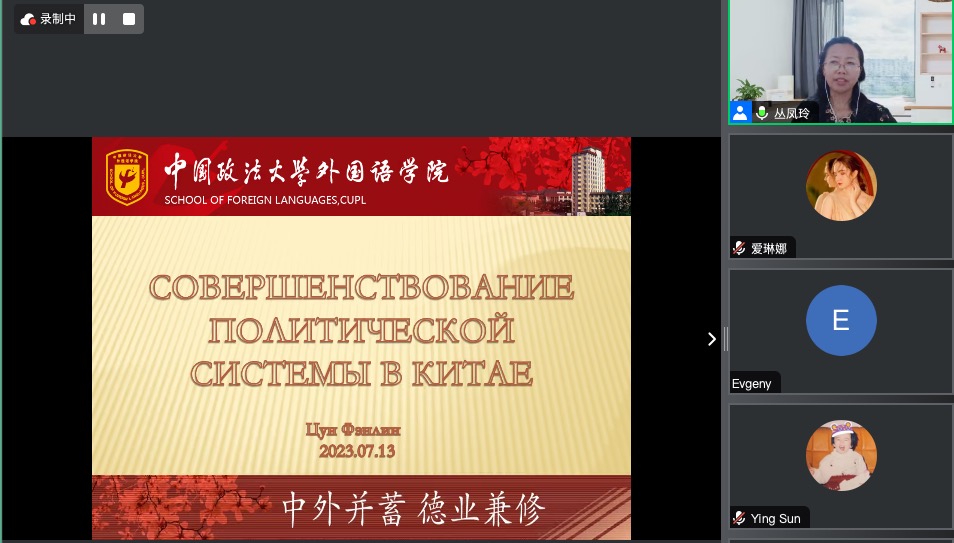
Task: Click the CUPL emblem logo on the slide
Action: coord(127,177)
